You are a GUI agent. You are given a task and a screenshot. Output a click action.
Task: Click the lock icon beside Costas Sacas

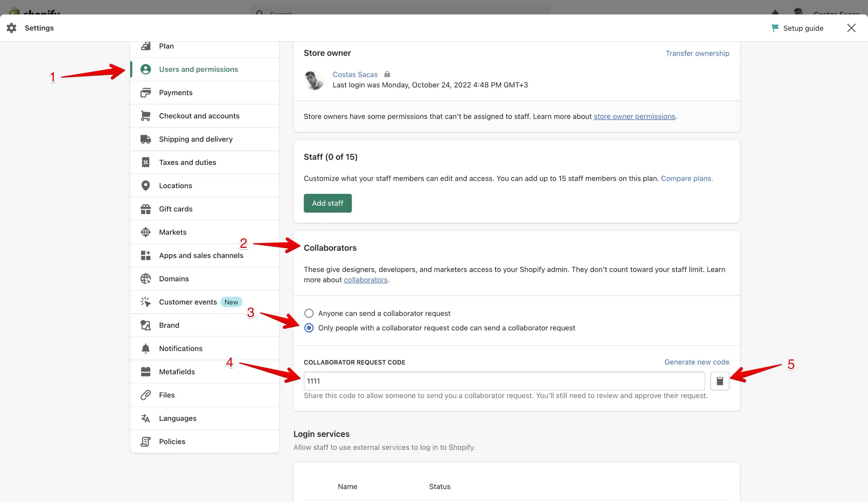point(387,74)
